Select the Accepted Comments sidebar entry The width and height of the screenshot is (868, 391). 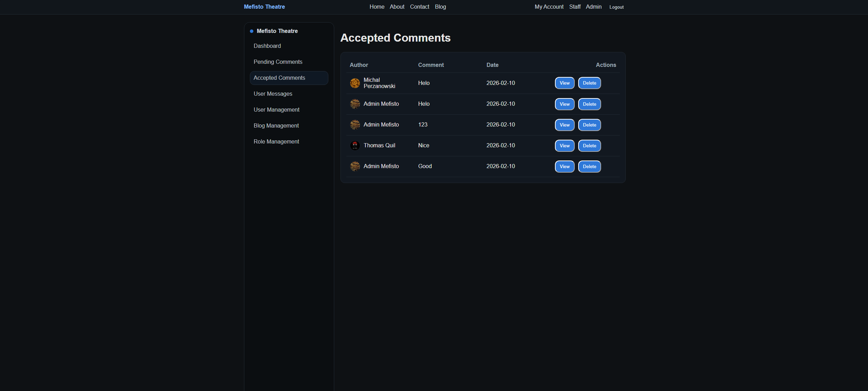(x=279, y=78)
